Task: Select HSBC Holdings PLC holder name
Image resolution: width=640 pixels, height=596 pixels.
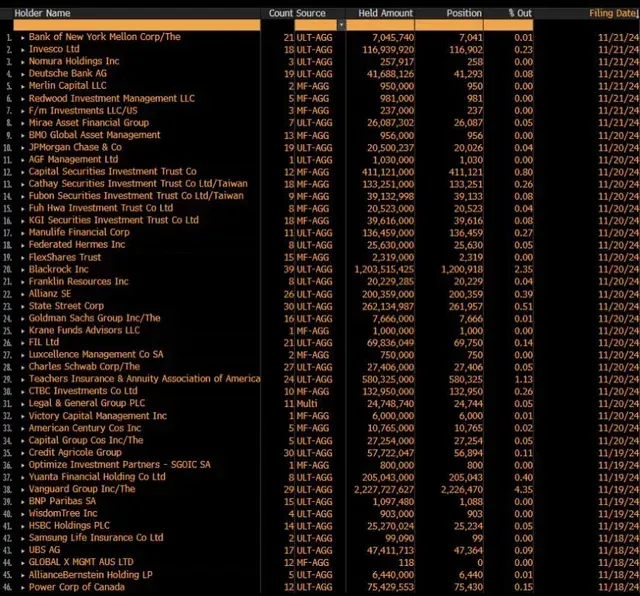Action: 69,526
